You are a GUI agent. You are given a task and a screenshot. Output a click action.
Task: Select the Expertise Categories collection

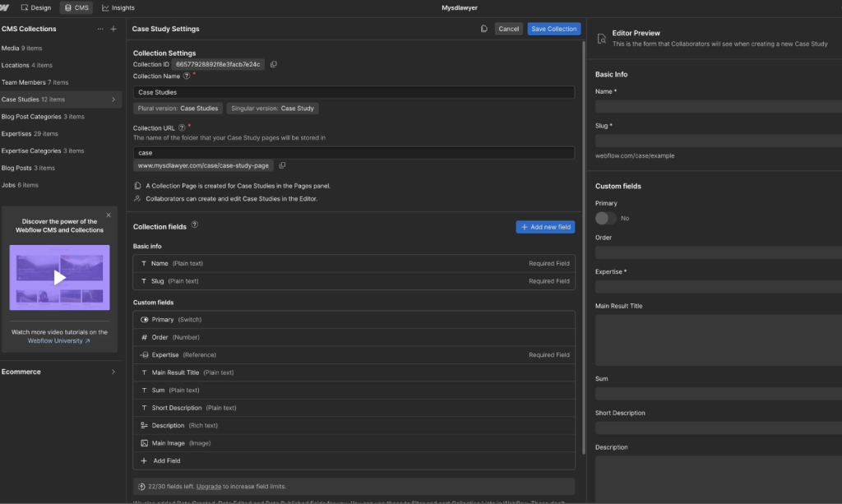click(61, 151)
